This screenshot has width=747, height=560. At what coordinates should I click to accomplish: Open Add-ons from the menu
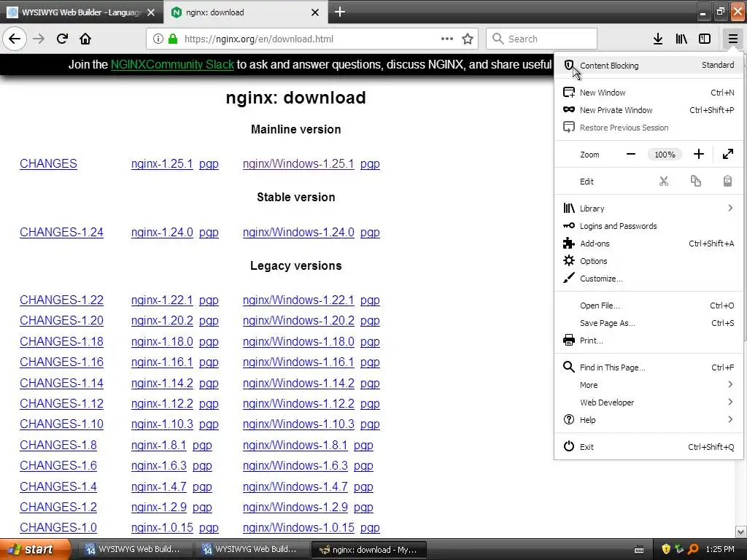[649, 244]
